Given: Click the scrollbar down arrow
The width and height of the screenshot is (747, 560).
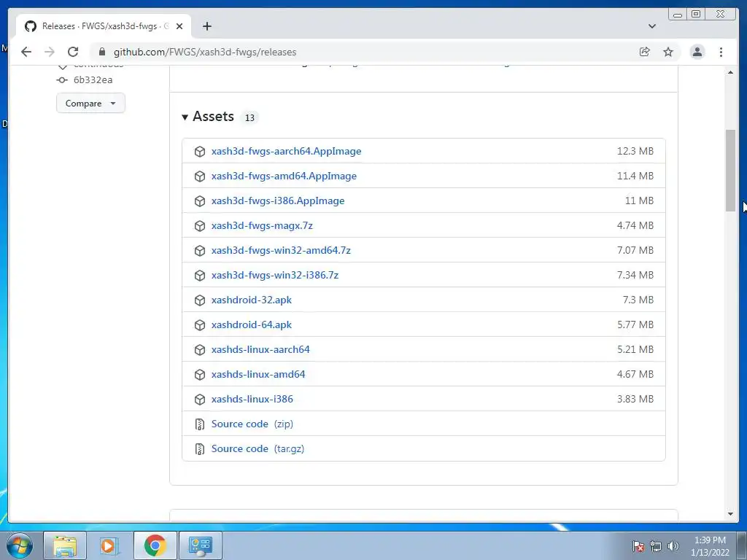Looking at the screenshot, I should coord(730,514).
